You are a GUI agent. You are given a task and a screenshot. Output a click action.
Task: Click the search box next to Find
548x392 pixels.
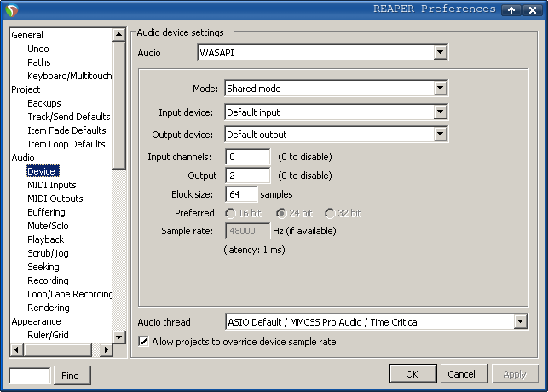[30, 376]
